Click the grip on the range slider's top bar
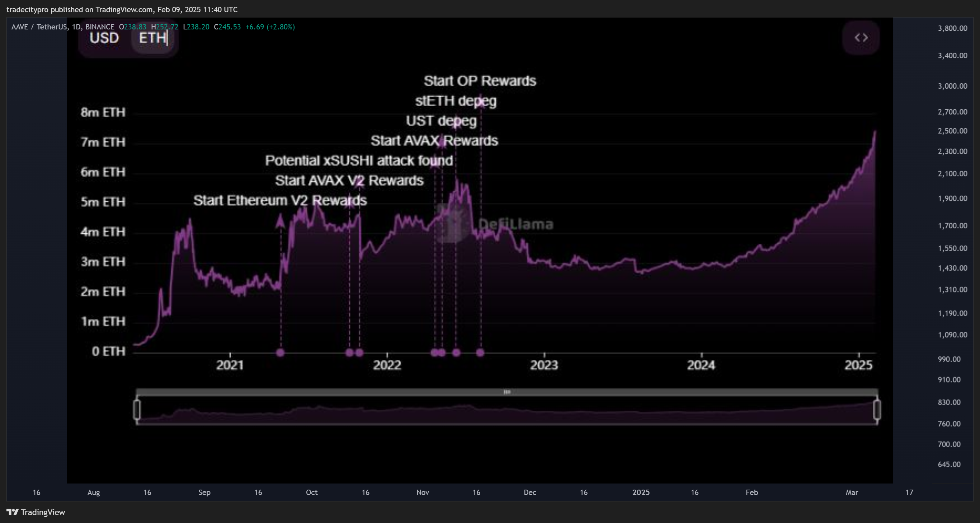 [x=507, y=392]
